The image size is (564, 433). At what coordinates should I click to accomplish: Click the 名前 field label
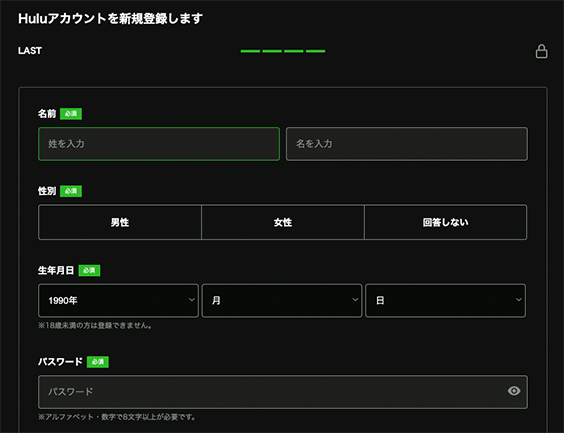[x=47, y=114]
